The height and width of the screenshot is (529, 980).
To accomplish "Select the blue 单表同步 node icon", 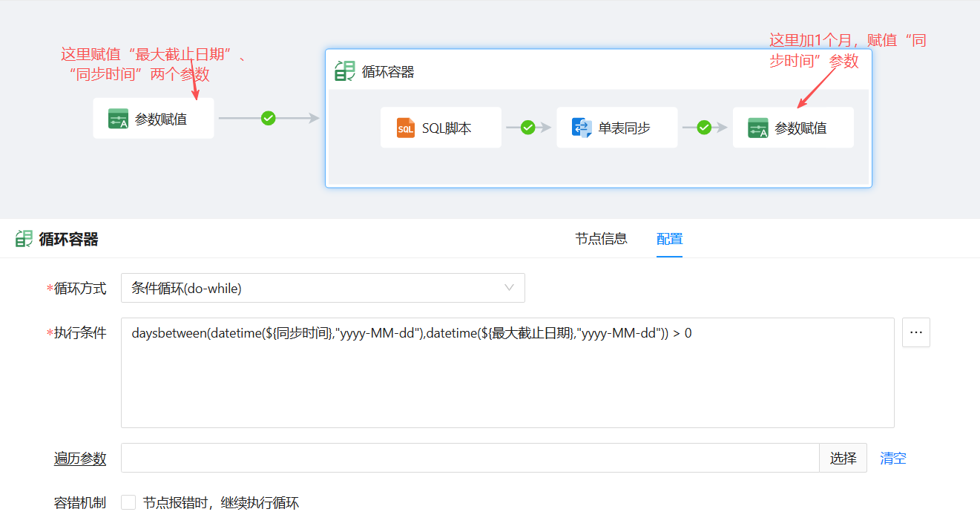I will click(582, 128).
